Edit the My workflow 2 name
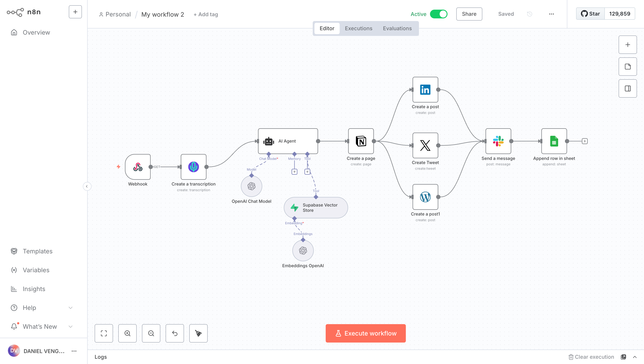This screenshot has width=644, height=364. (x=163, y=14)
